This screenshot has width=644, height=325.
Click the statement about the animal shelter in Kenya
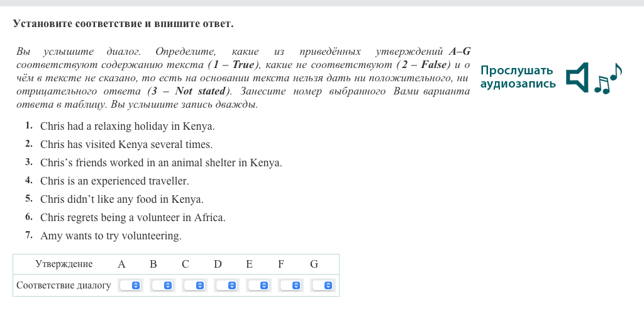[160, 162]
